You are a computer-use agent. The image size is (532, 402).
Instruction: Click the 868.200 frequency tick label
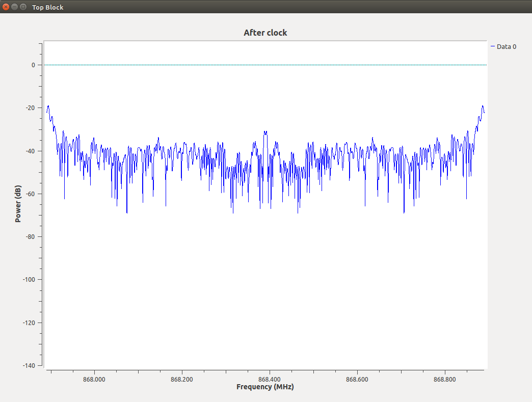[x=181, y=379]
